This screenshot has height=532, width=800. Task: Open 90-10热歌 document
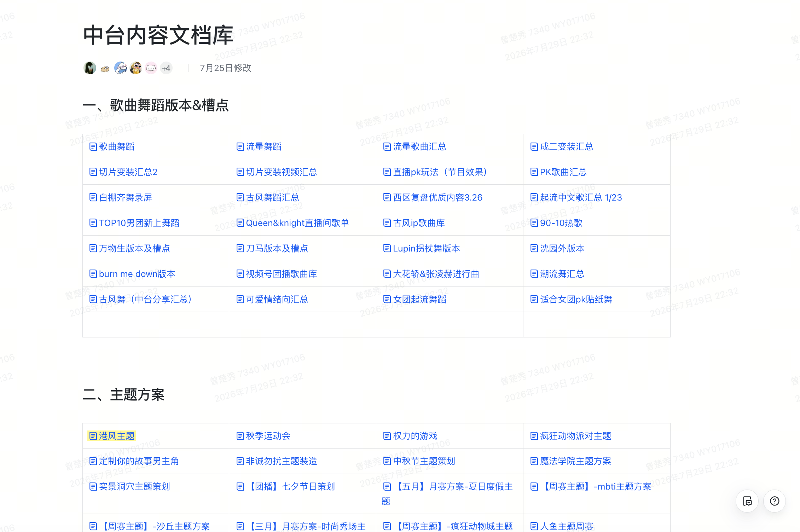pos(557,223)
